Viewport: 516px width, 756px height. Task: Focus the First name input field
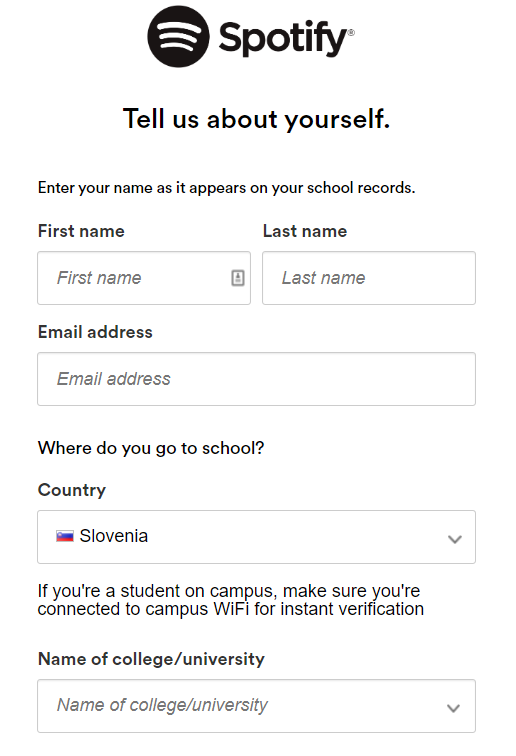point(144,278)
